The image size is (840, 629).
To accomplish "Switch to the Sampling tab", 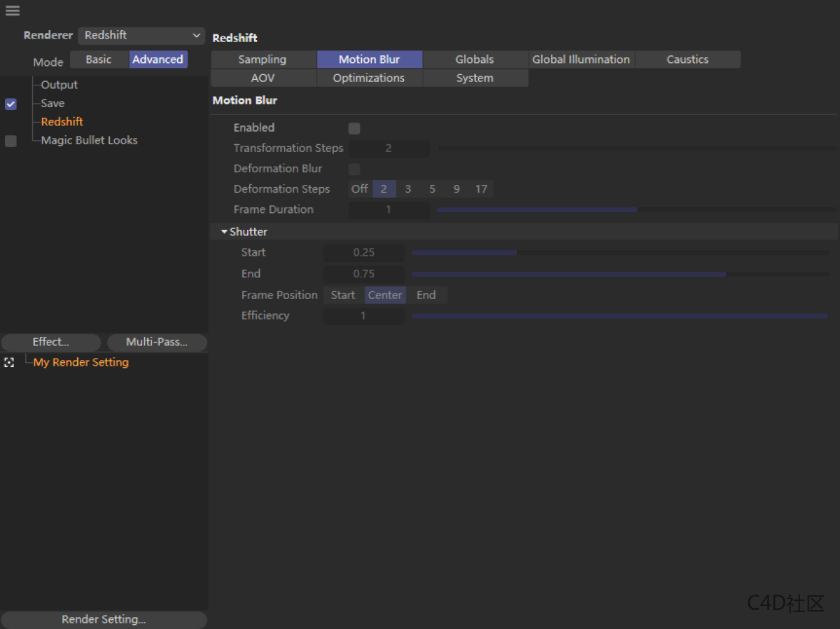I will (263, 59).
